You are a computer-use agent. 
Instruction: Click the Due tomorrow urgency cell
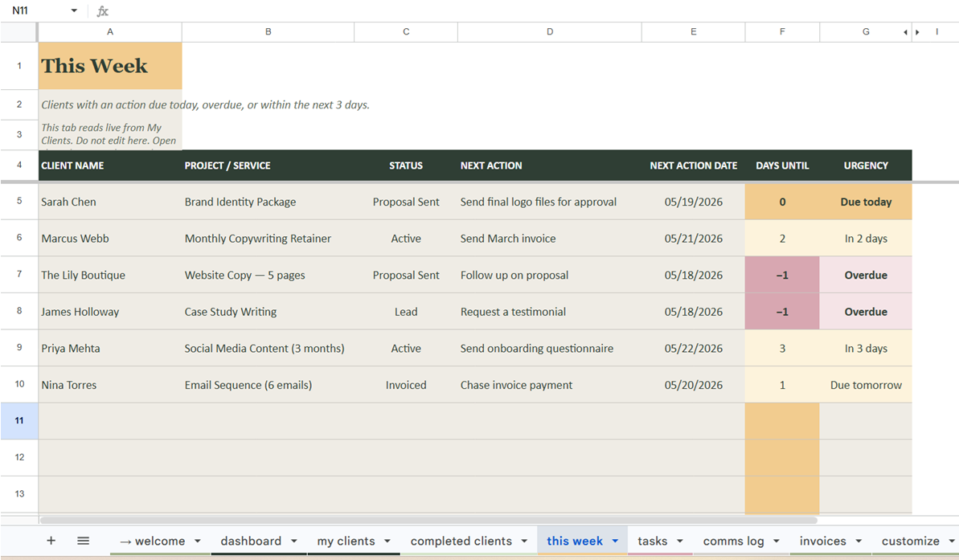pos(866,385)
